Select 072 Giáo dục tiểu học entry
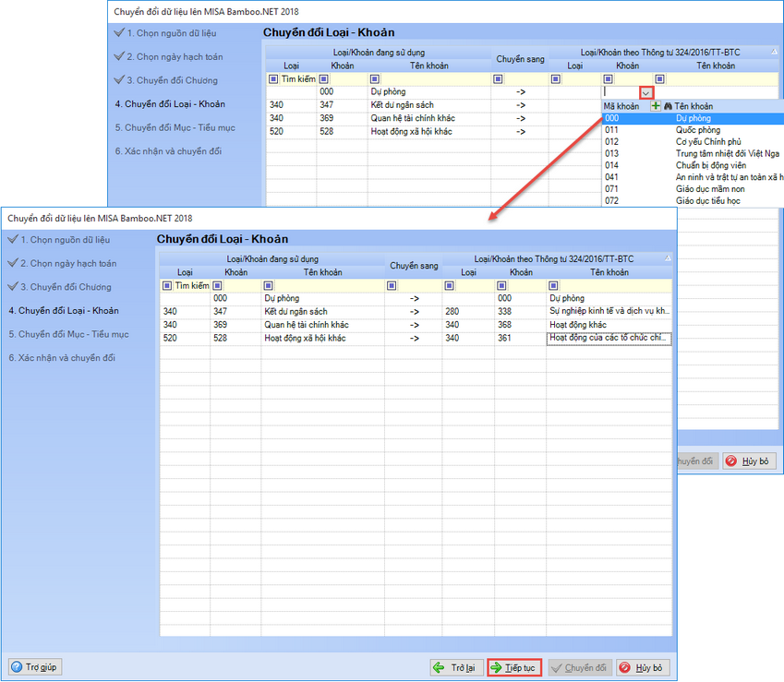The height and width of the screenshot is (682, 784). click(693, 201)
